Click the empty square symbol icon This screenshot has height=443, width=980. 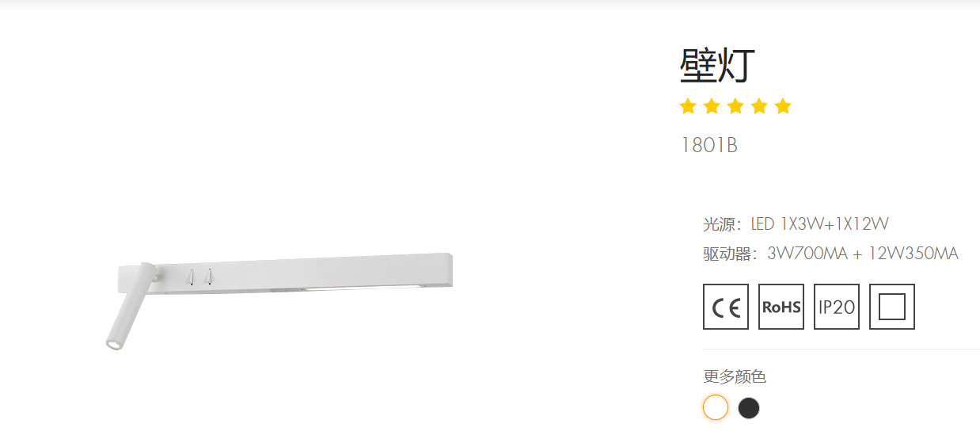pyautogui.click(x=892, y=307)
